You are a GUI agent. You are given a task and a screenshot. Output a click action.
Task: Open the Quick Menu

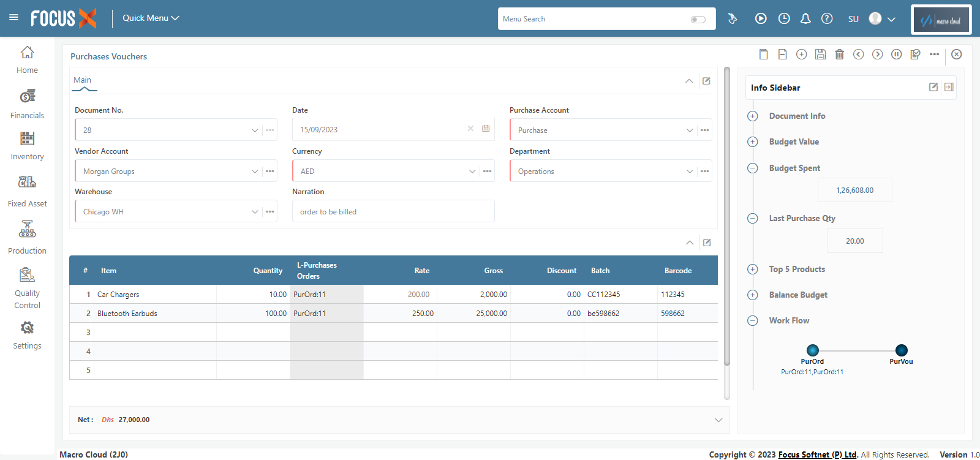(x=151, y=18)
